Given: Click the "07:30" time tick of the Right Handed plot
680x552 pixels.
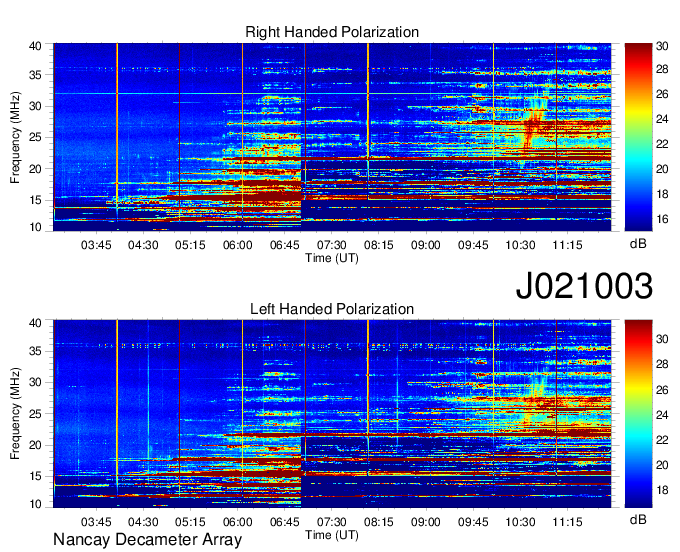Looking at the screenshot, I should click(x=332, y=245).
